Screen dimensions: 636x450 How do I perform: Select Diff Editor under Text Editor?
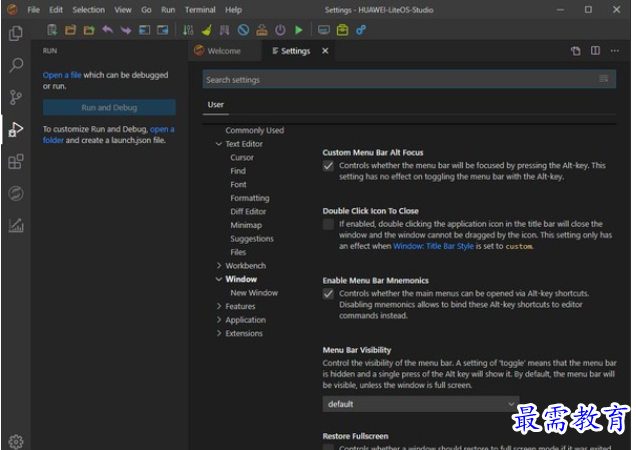tap(248, 212)
